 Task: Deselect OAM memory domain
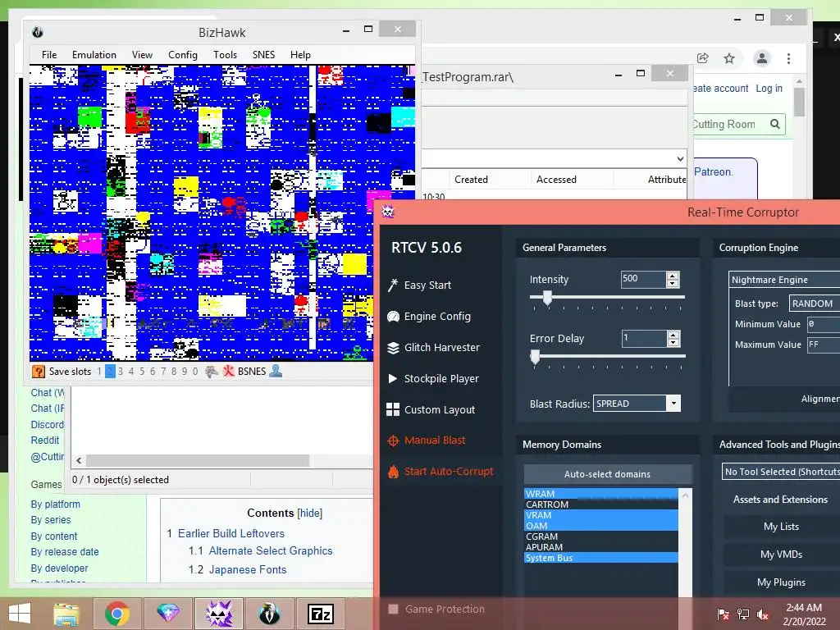click(x=601, y=526)
